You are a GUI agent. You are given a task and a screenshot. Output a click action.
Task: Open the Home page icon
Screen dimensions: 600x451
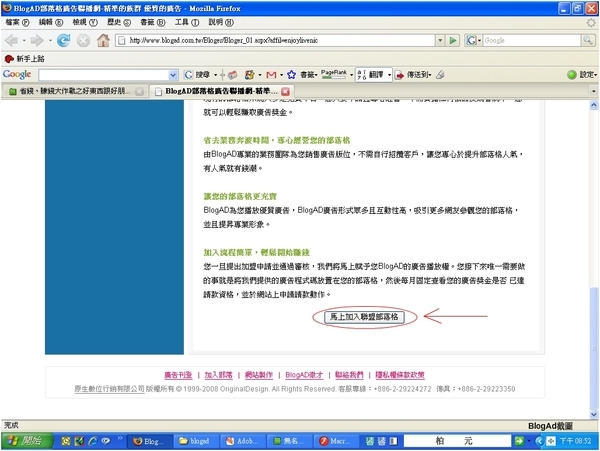click(x=103, y=40)
